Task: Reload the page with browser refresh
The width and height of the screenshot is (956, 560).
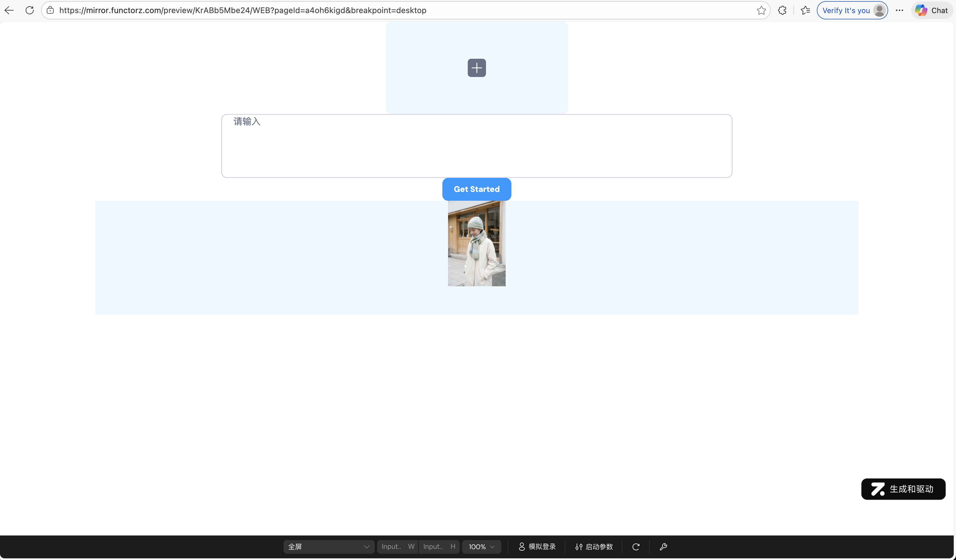Action: 30,10
